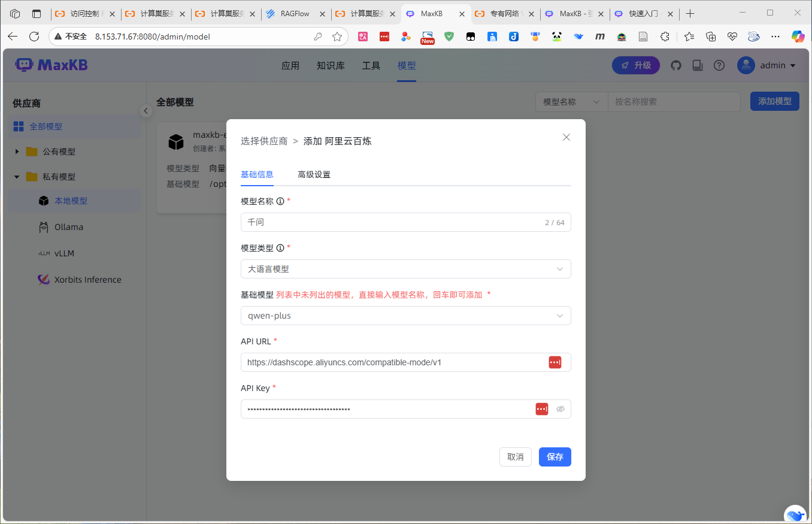Click the MaxKB logo

click(51, 65)
